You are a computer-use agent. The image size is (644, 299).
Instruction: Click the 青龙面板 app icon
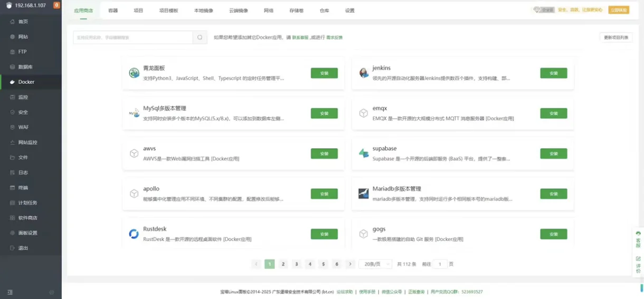pyautogui.click(x=134, y=73)
